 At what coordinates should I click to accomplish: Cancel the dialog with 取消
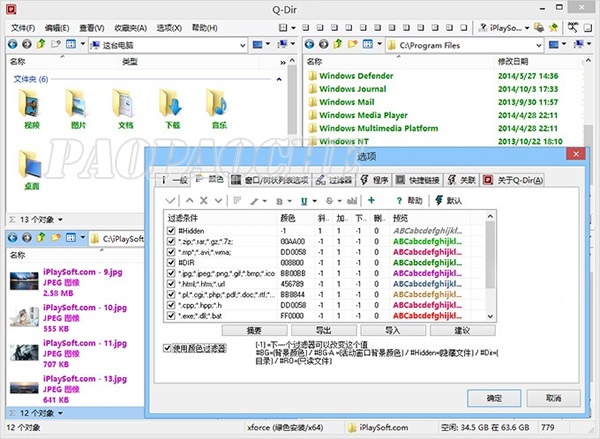point(553,398)
